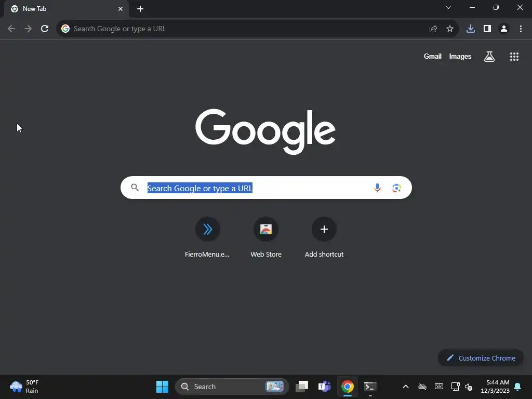Open the tab search dropdown arrow
532x399 pixels.
click(x=448, y=7)
